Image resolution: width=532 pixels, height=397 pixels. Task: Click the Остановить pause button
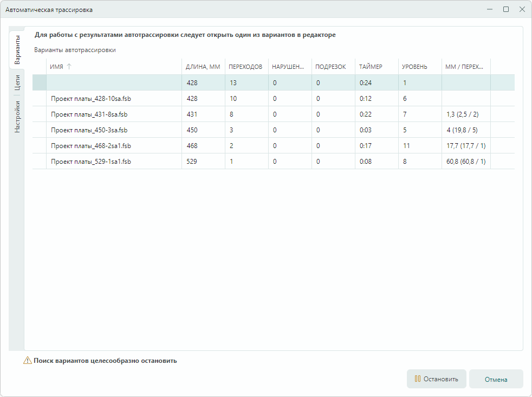(436, 379)
